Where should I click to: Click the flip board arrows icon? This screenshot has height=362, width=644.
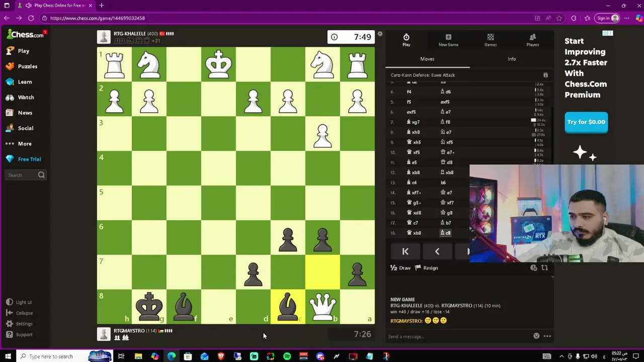pos(544,268)
